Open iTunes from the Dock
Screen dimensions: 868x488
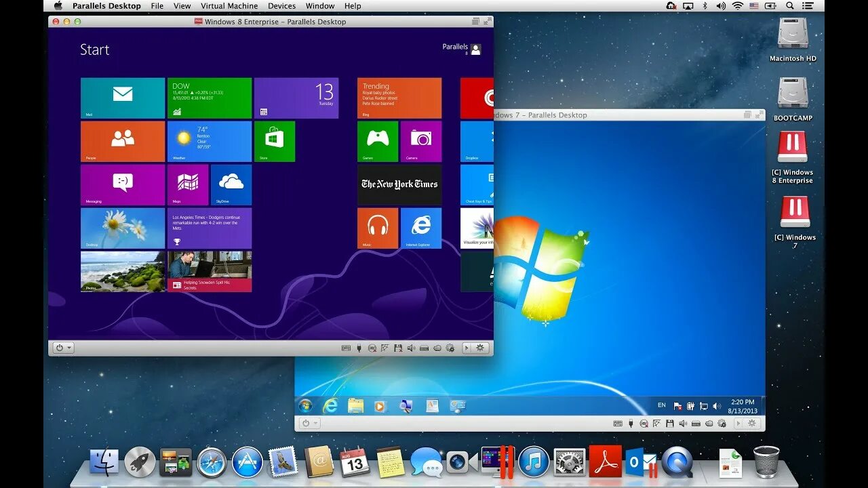pyautogui.click(x=534, y=462)
